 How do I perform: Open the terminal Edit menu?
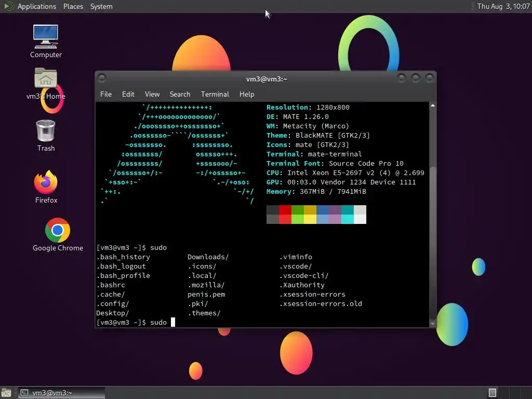[128, 95]
